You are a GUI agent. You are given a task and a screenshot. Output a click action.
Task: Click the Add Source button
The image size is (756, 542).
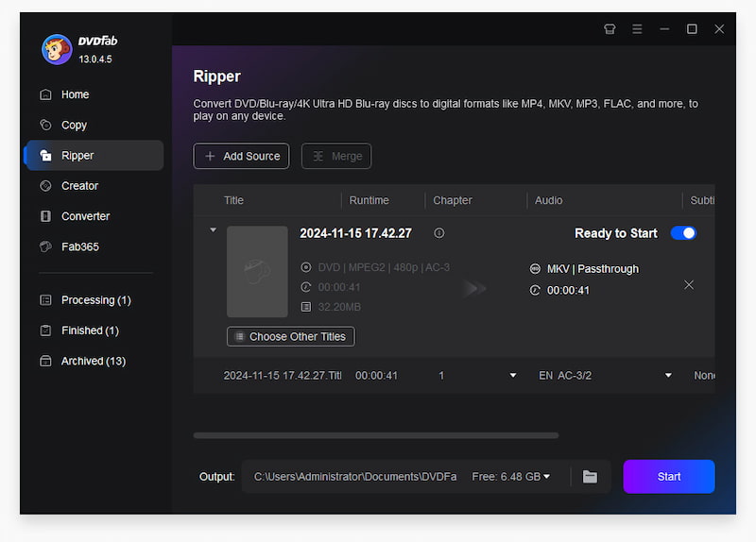pos(241,156)
